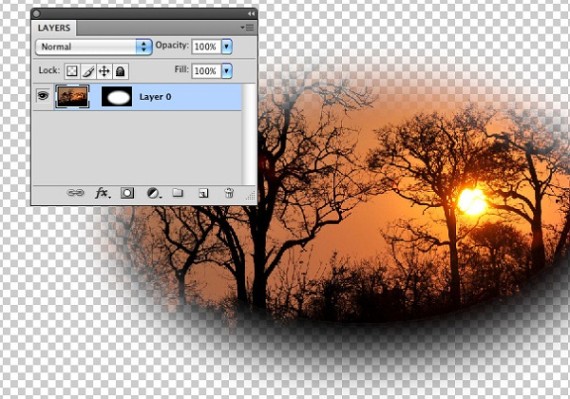Viewport: 570px width, 399px height.
Task: Open the Layers panel options menu
Action: pyautogui.click(x=248, y=28)
